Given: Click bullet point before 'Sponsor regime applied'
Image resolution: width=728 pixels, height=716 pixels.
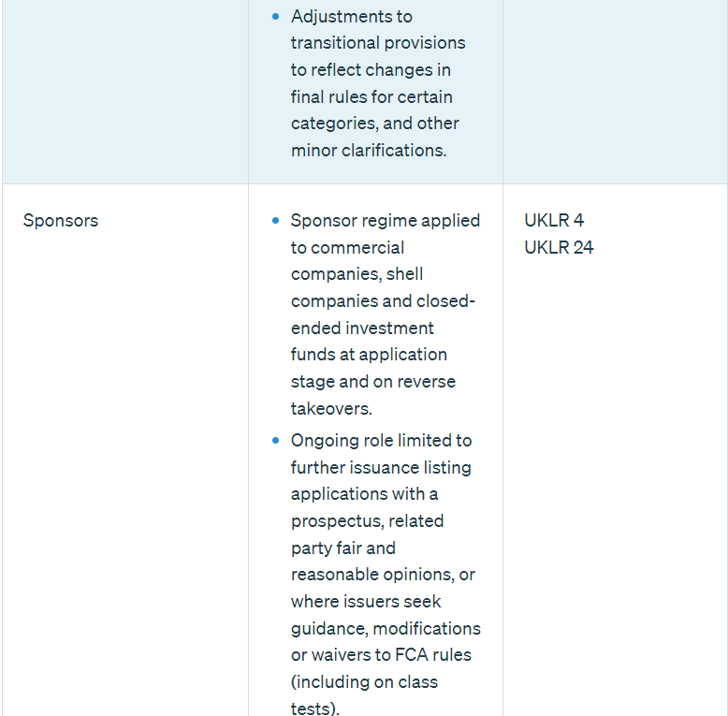Looking at the screenshot, I should click(275, 221).
